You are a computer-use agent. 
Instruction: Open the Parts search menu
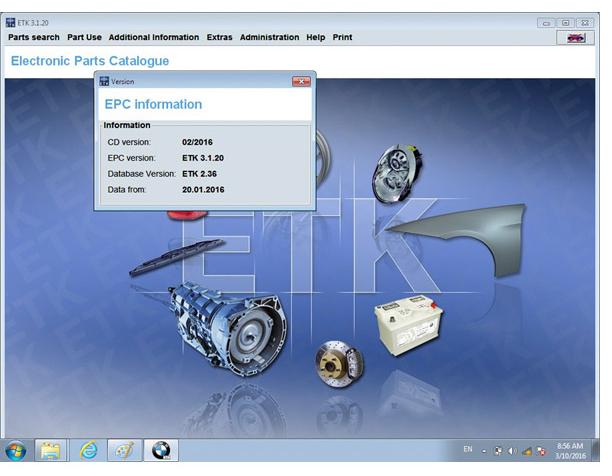coord(34,37)
